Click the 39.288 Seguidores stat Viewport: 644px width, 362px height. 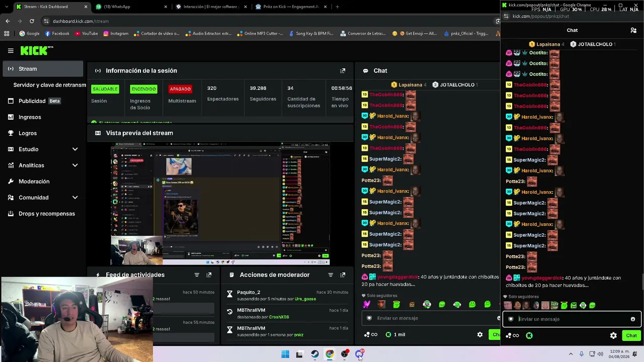click(263, 93)
